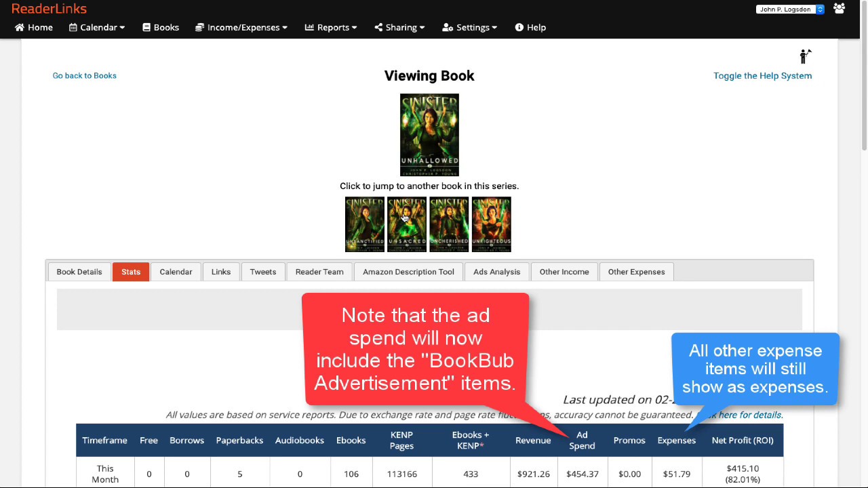Open the Calendar dropdown menu

pyautogui.click(x=97, y=27)
